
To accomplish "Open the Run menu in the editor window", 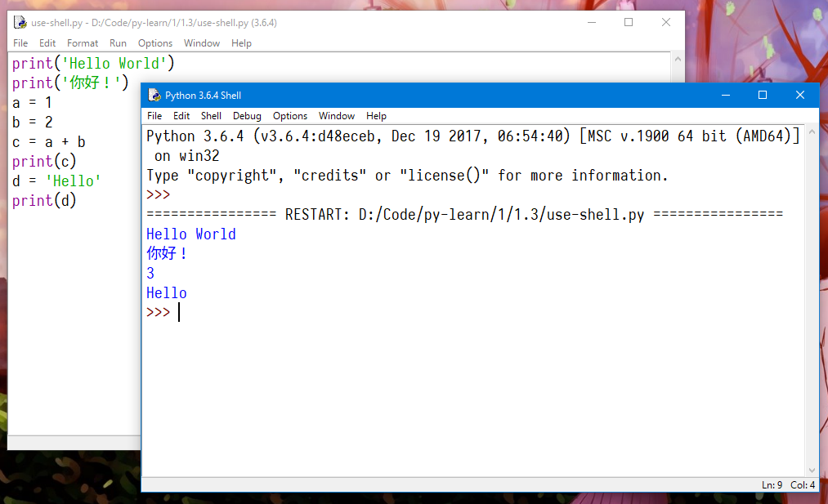I will tap(118, 42).
